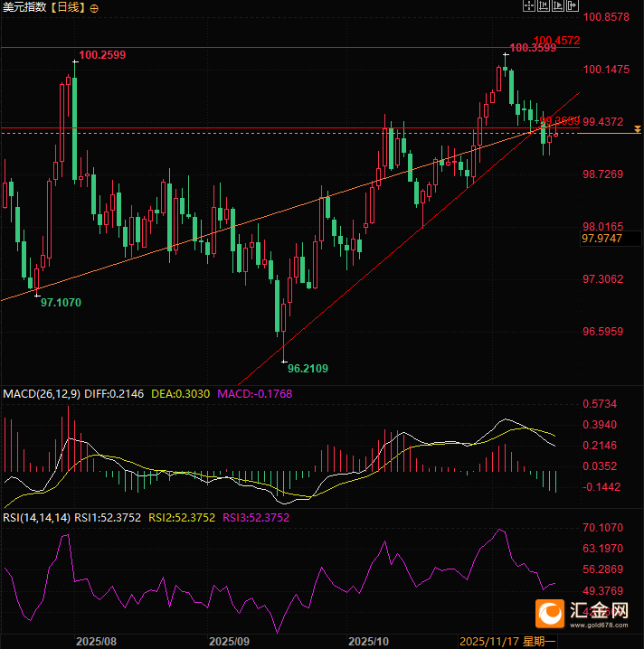Click the 70.1070 RSI axis value

click(x=603, y=528)
